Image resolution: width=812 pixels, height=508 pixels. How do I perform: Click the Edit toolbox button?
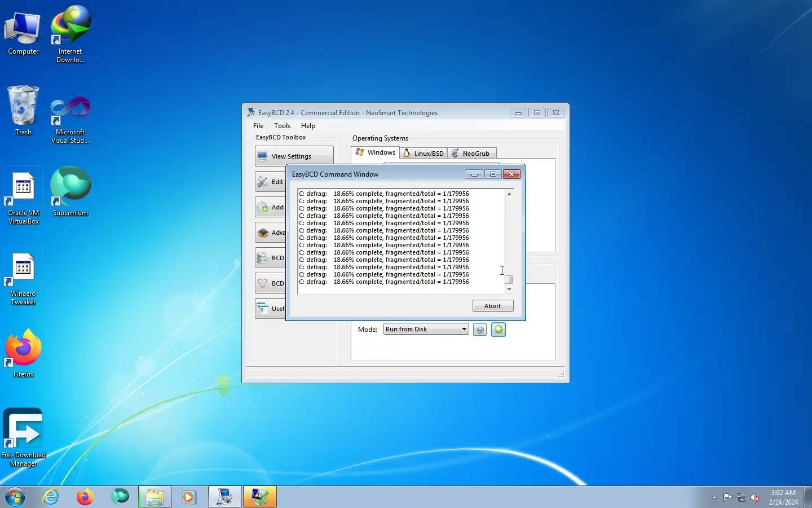point(271,182)
